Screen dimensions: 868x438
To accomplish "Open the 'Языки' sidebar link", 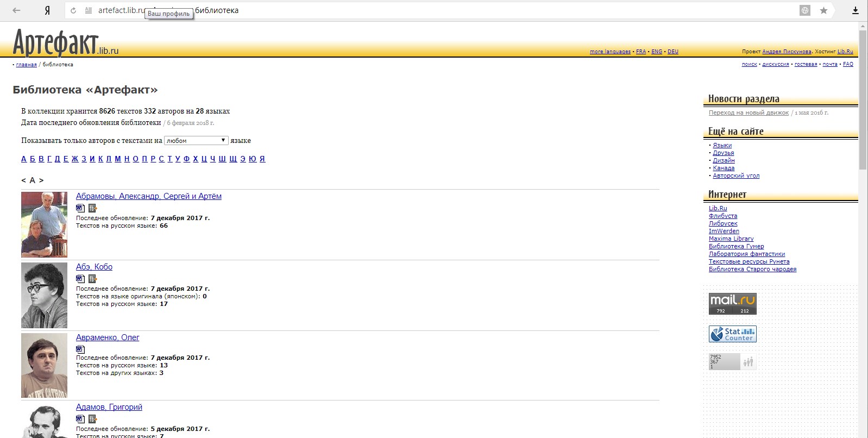I will point(722,145).
